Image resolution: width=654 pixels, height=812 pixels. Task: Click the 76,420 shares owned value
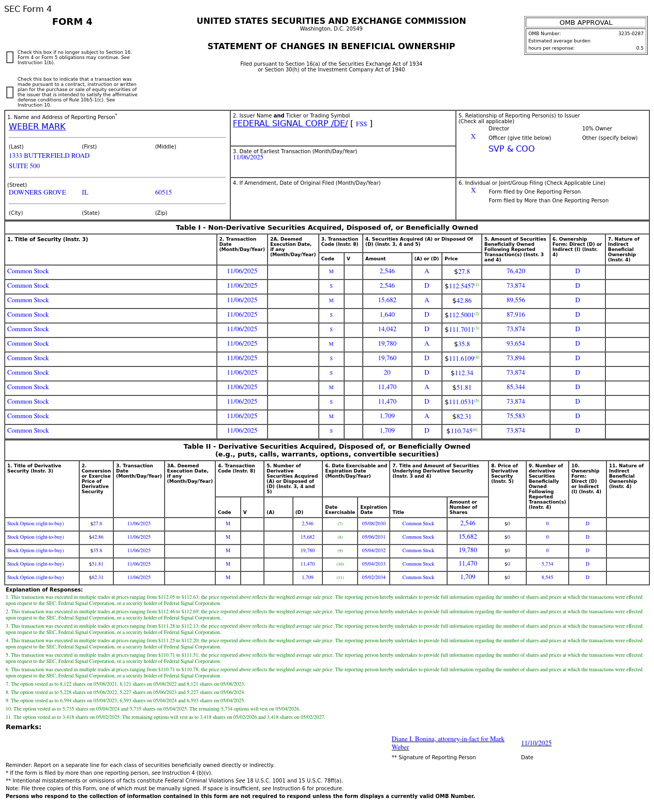[x=515, y=271]
